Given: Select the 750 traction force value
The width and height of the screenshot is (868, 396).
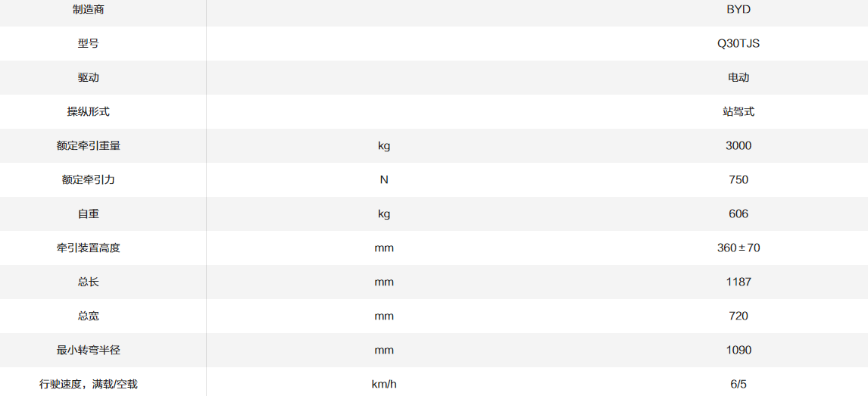Looking at the screenshot, I should tap(738, 179).
